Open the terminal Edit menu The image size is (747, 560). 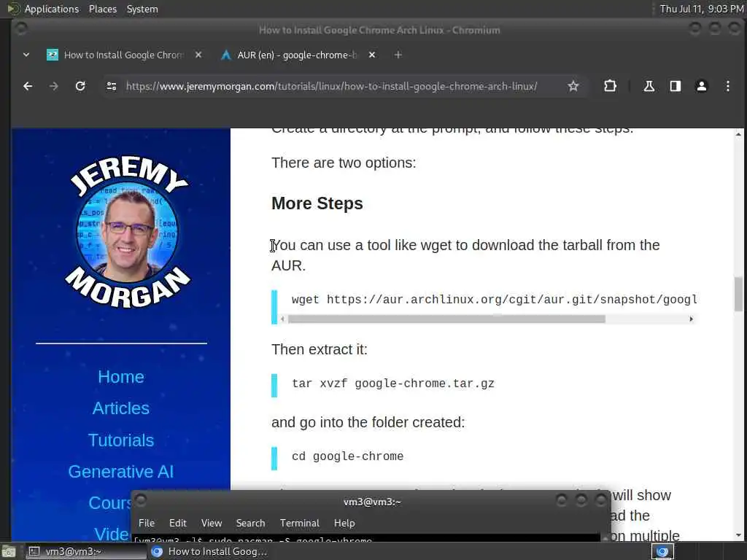tap(178, 523)
